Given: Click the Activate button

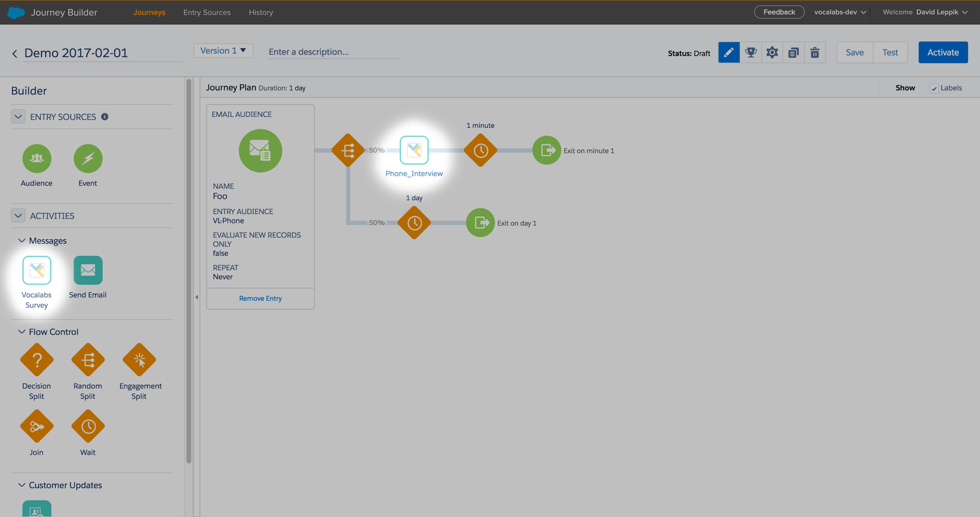Looking at the screenshot, I should point(943,52).
